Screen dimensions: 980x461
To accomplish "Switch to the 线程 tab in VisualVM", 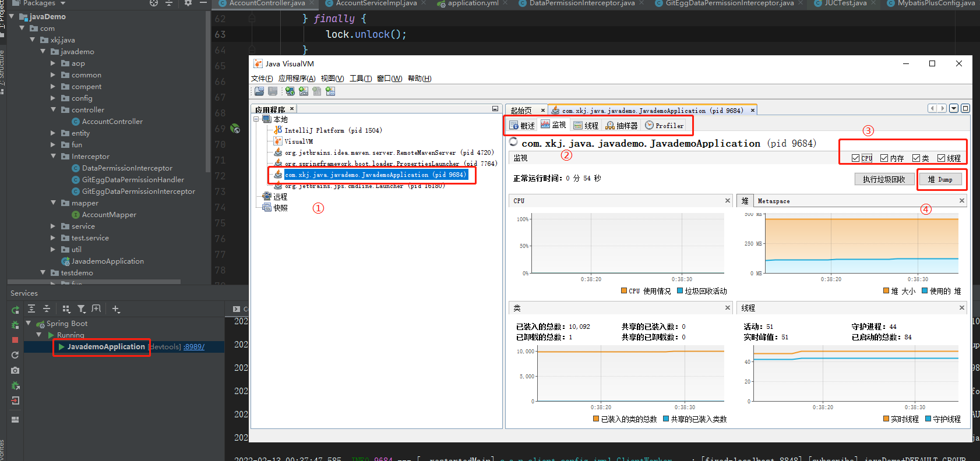I will pos(586,126).
